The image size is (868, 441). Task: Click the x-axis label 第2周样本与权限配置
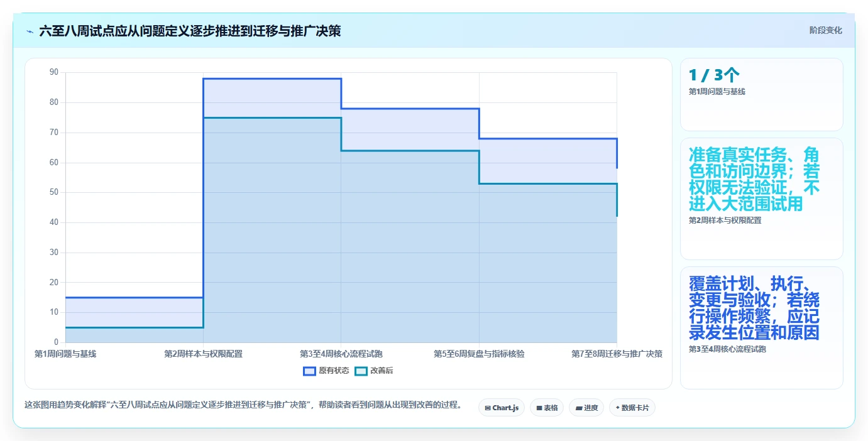203,354
